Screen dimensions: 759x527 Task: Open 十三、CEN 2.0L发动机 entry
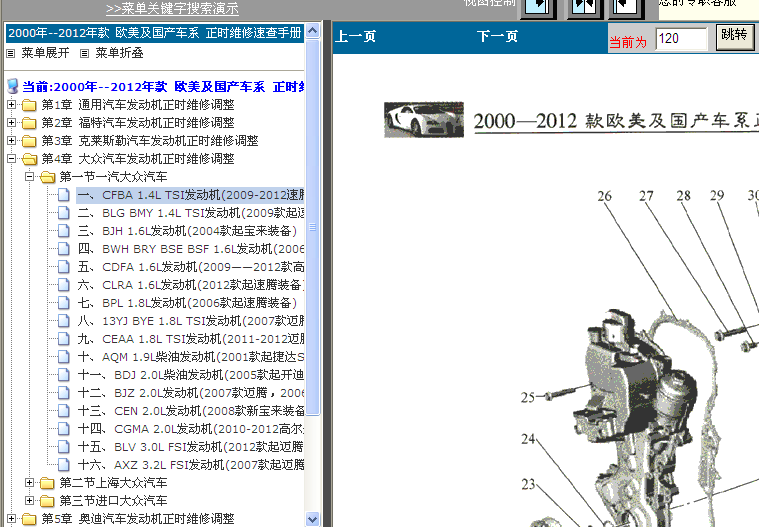pos(190,411)
